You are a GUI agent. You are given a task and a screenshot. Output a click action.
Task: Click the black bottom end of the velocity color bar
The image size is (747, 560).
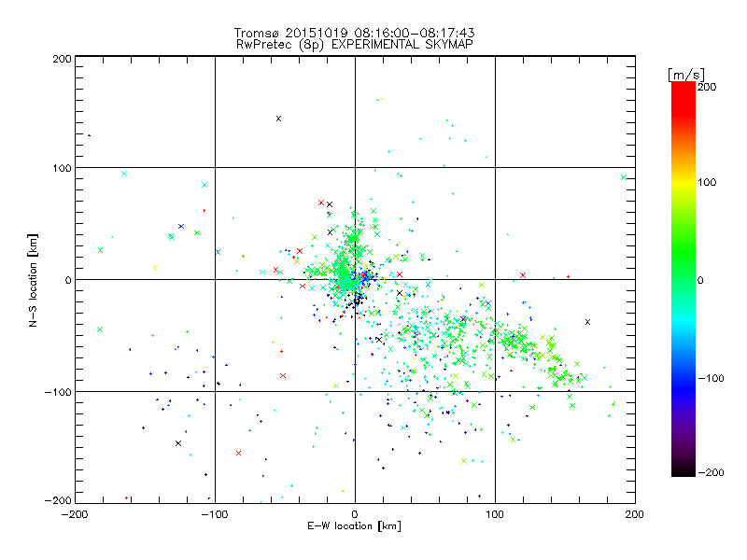pos(684,470)
